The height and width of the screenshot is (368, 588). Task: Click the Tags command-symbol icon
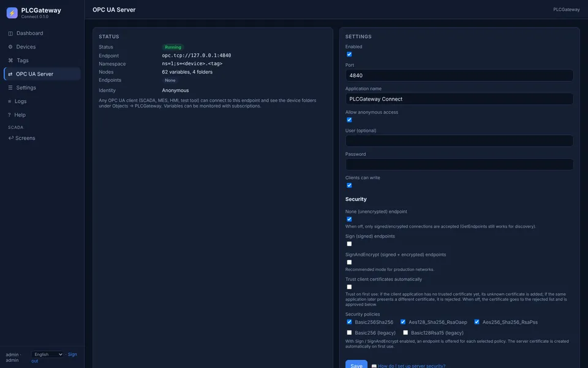click(10, 61)
